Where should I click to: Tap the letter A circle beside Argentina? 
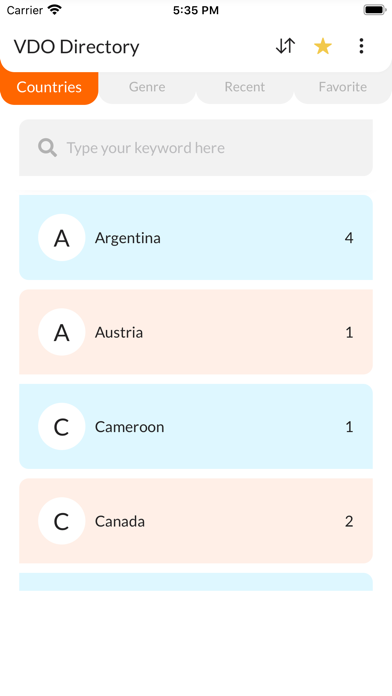click(62, 237)
